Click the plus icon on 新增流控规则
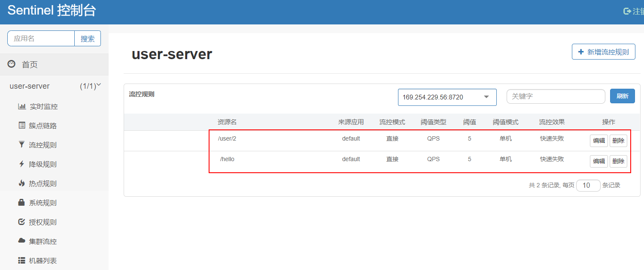The width and height of the screenshot is (644, 270). point(581,52)
